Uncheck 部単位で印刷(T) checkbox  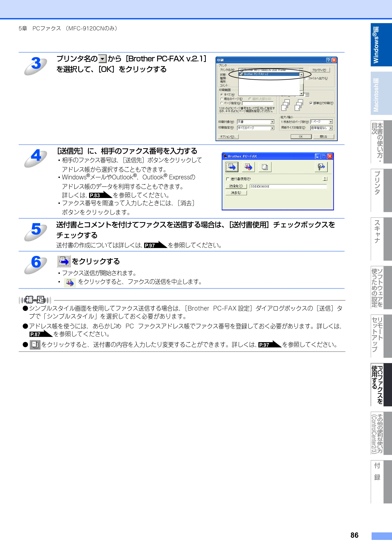(x=311, y=103)
